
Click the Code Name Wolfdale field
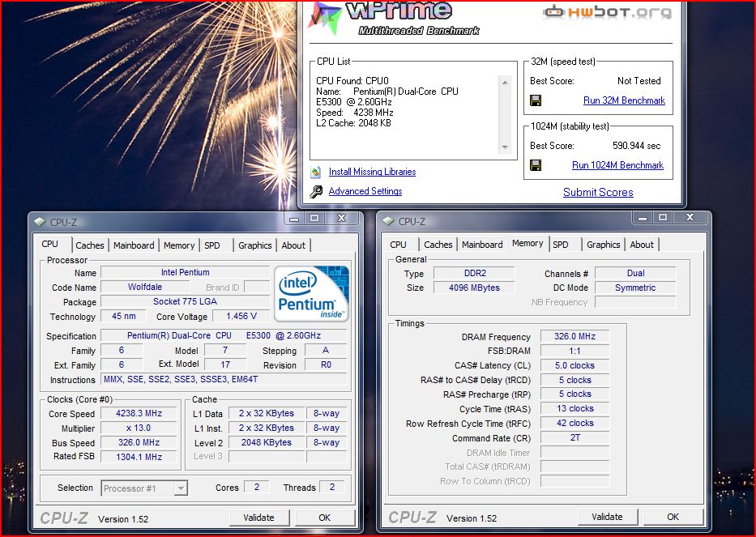click(x=145, y=288)
